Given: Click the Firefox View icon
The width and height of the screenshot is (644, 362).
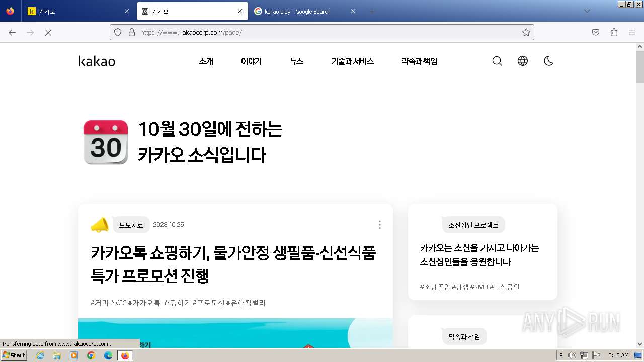Looking at the screenshot, I should pyautogui.click(x=10, y=11).
